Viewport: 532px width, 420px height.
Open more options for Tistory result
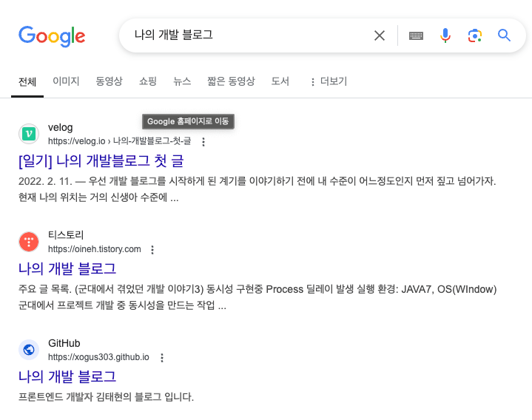[153, 249]
